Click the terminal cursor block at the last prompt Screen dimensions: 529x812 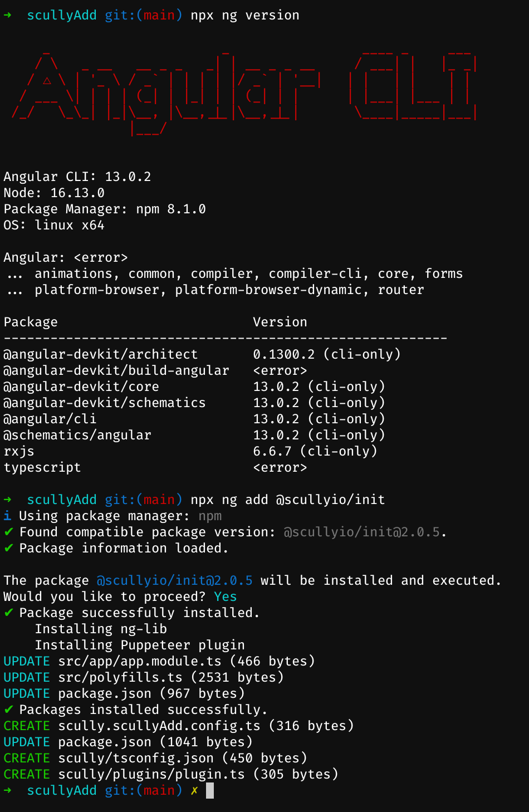click(210, 790)
